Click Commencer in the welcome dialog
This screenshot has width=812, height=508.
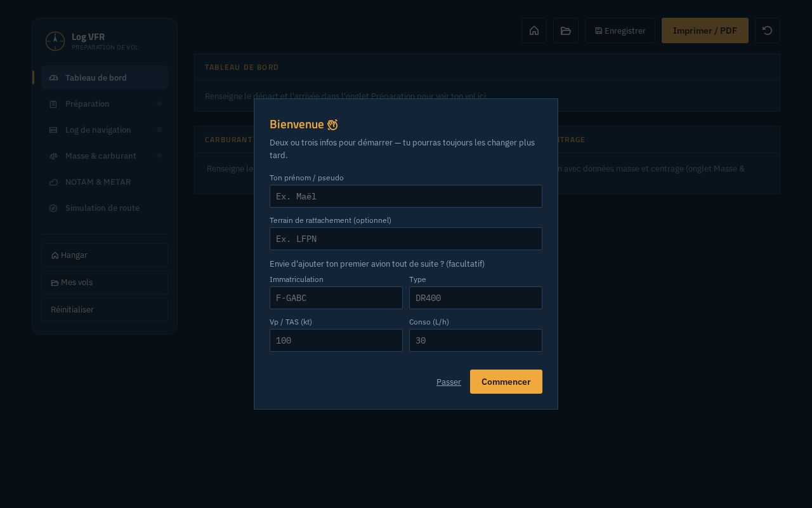[x=506, y=382]
